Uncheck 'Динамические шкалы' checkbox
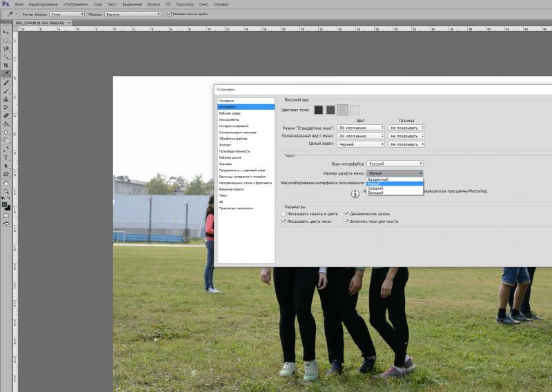 [x=346, y=214]
